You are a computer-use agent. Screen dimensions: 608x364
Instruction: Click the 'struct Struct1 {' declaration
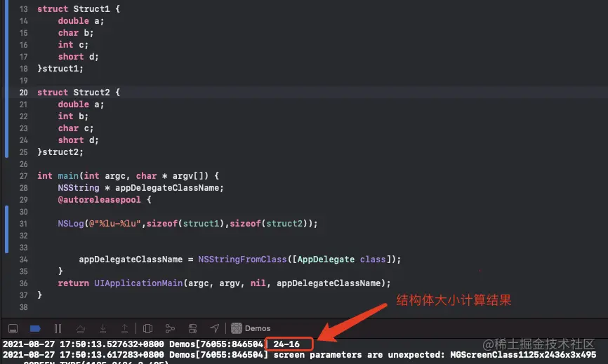coord(79,9)
